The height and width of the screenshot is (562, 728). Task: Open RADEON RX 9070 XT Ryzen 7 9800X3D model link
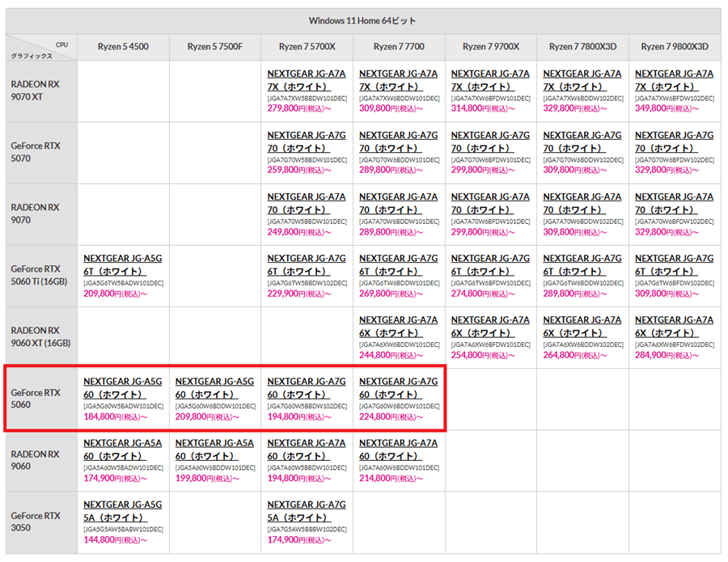(x=674, y=79)
